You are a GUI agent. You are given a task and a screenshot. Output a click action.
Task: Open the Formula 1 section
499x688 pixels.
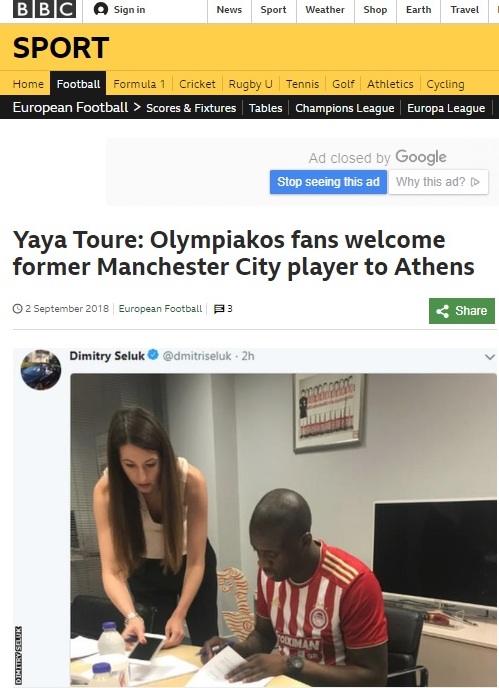click(x=139, y=84)
